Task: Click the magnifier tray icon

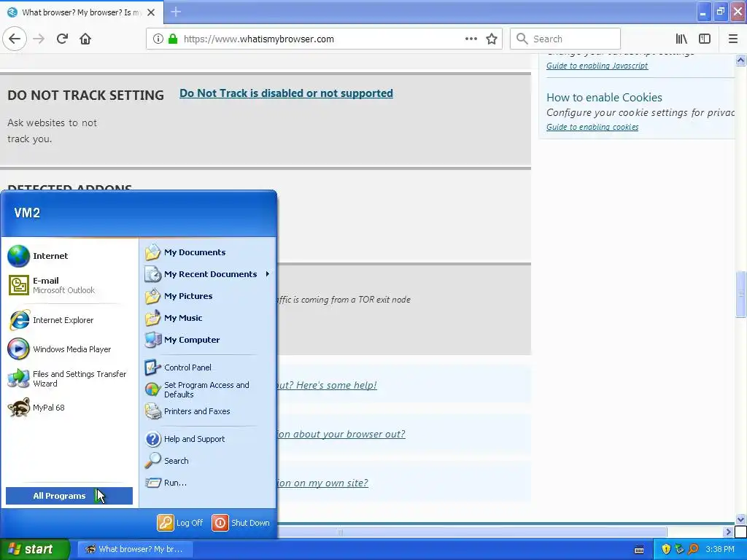Action: [x=693, y=550]
